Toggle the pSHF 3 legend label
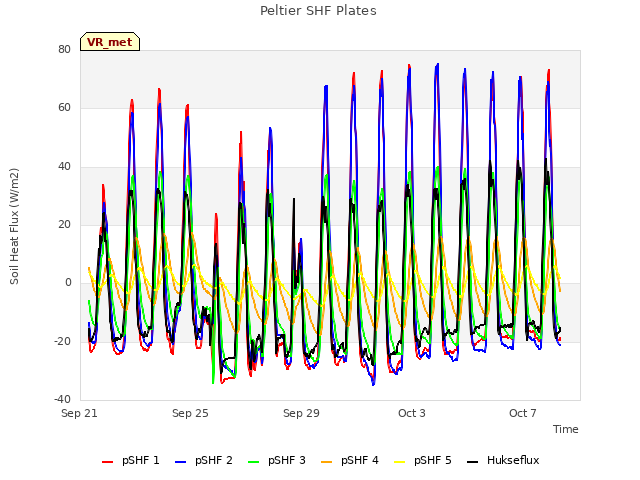Image resolution: width=640 pixels, height=480 pixels. coord(287,460)
